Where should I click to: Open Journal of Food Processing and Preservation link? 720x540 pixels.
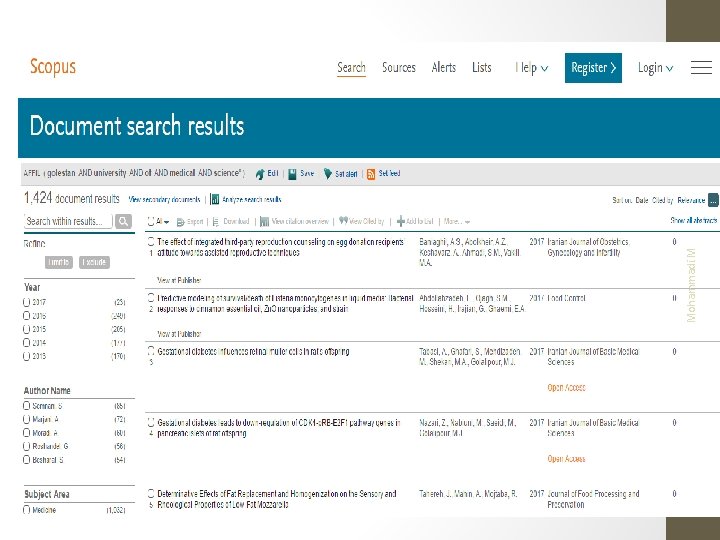593,499
